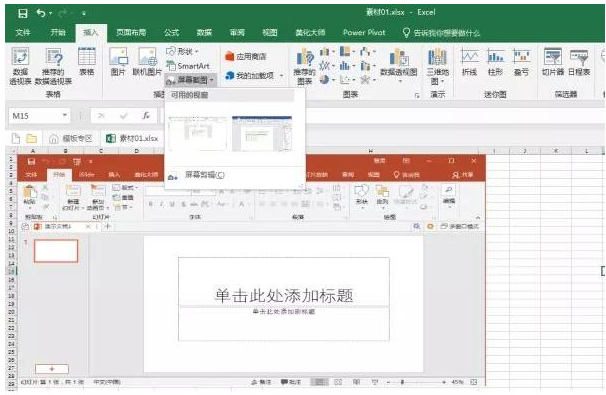Insert Online Pictures (联机图片)
This screenshot has height=395, width=606.
(x=147, y=62)
